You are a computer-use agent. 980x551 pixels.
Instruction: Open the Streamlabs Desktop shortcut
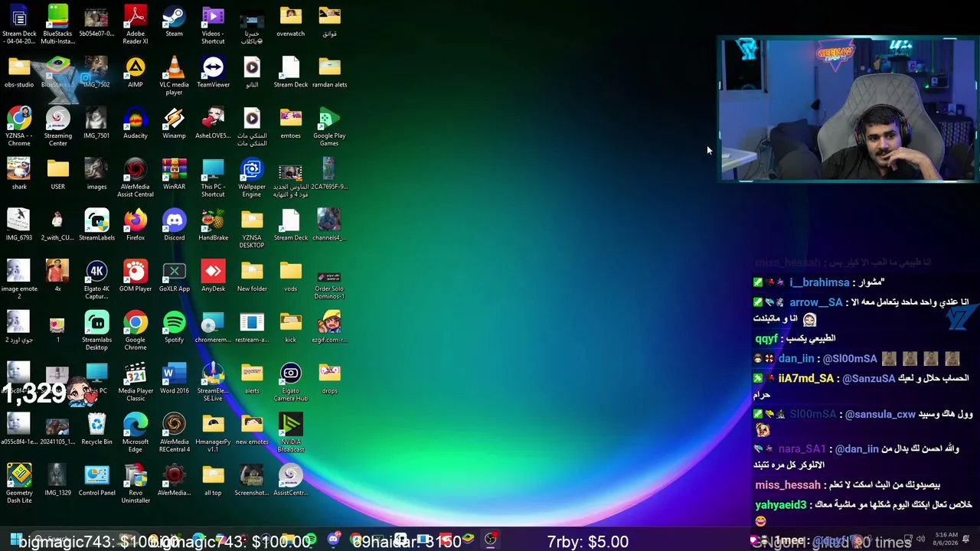(x=96, y=331)
